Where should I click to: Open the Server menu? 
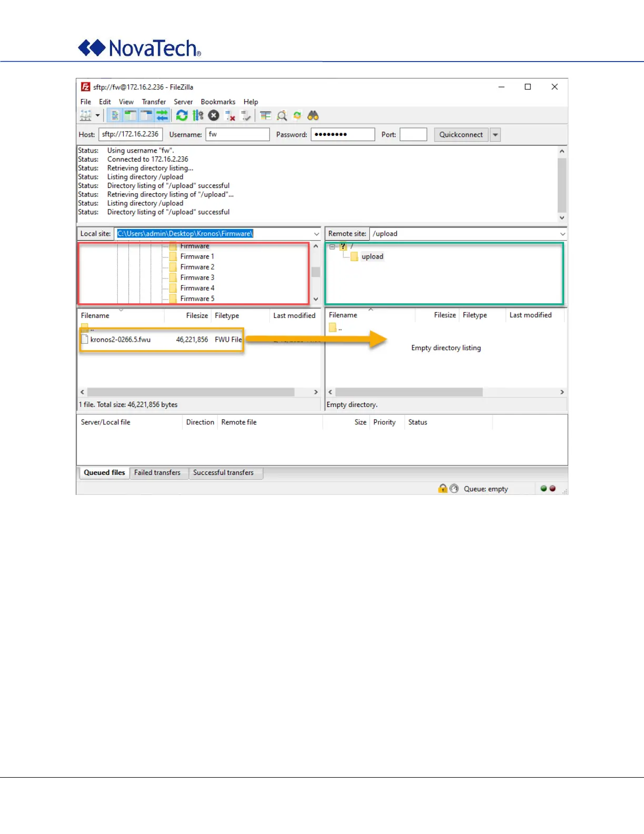(183, 102)
